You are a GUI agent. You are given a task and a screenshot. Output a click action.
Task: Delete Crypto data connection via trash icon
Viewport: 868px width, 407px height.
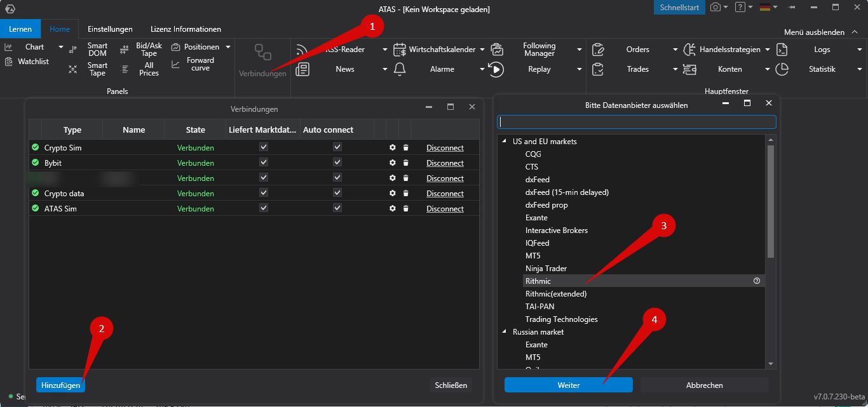(405, 193)
